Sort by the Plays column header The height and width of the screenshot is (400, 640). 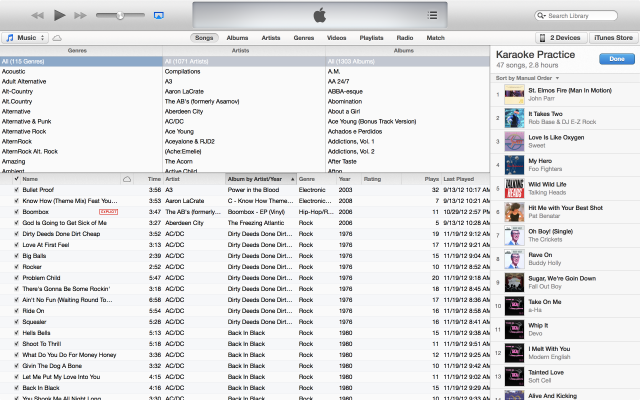pyautogui.click(x=421, y=179)
